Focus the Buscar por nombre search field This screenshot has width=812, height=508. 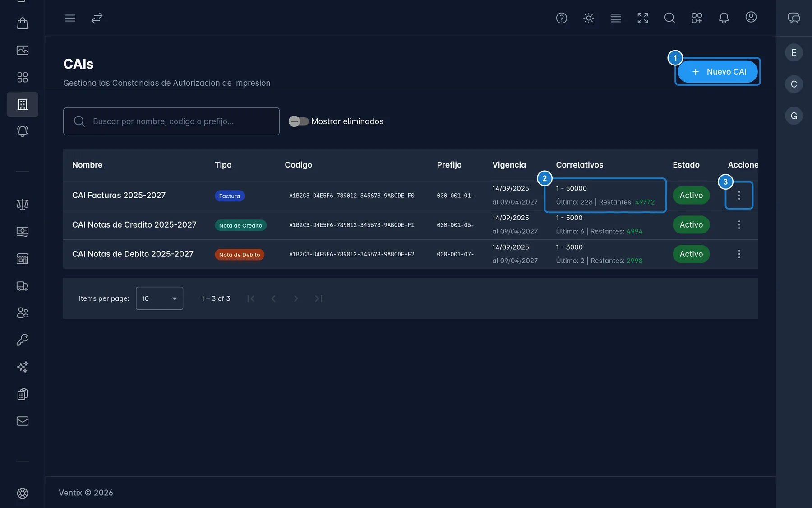(x=171, y=121)
